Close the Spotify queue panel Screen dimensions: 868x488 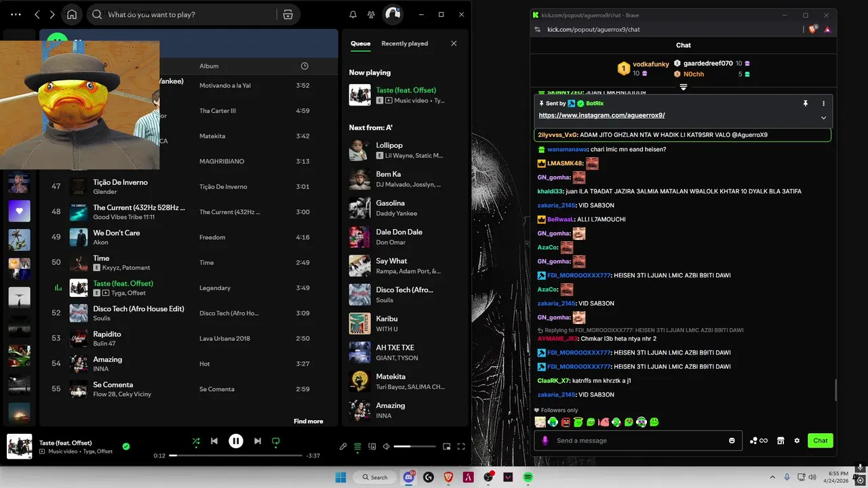coord(454,43)
